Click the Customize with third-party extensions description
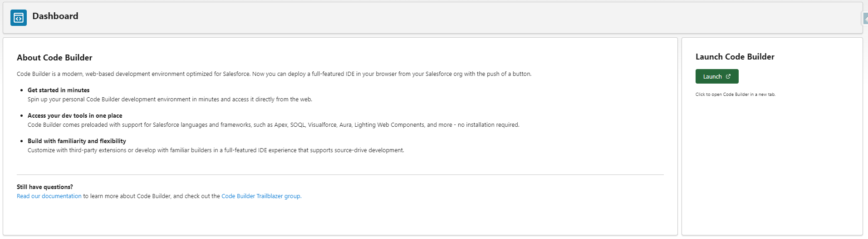The image size is (868, 239). 216,150
